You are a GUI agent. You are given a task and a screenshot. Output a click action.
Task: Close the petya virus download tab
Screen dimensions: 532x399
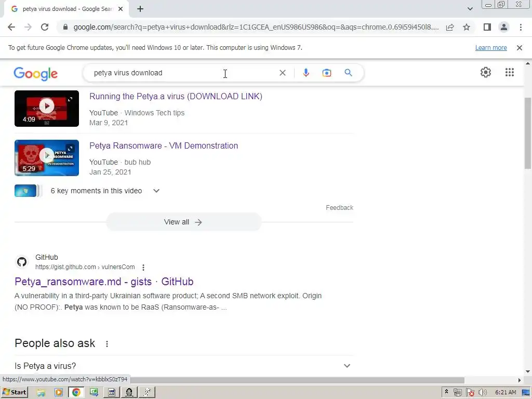[x=121, y=9]
